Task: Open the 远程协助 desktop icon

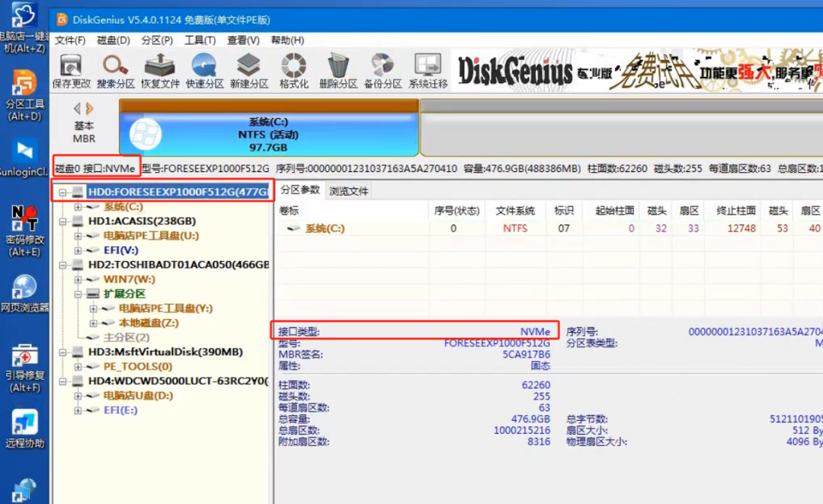Action: click(x=24, y=429)
